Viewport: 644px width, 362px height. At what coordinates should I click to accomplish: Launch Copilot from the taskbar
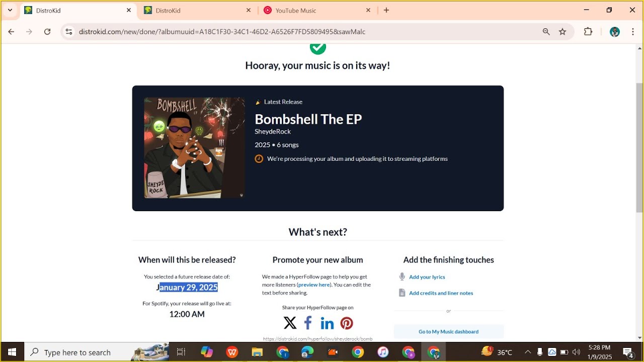207,352
